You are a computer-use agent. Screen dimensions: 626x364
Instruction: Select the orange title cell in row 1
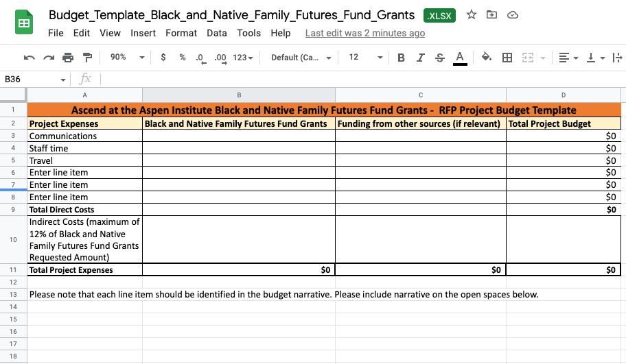point(324,110)
